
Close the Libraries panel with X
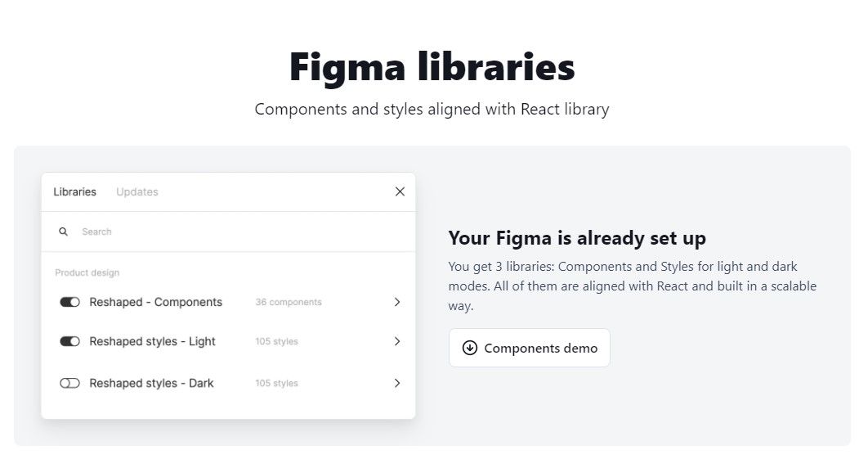pyautogui.click(x=400, y=191)
